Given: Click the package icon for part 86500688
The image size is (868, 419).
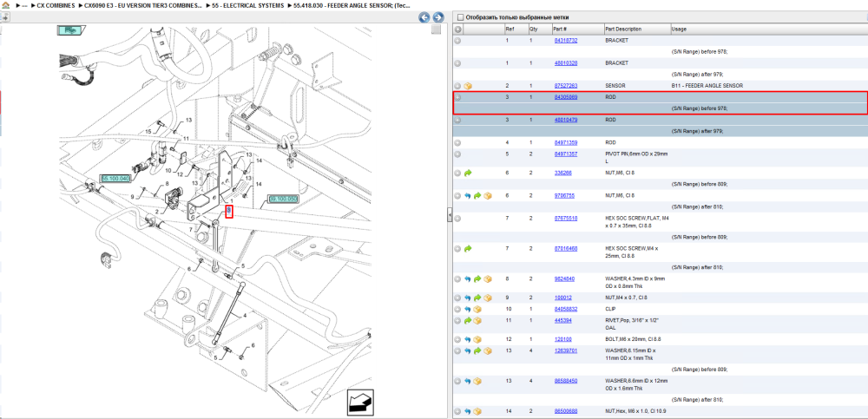Looking at the screenshot, I should point(477,411).
